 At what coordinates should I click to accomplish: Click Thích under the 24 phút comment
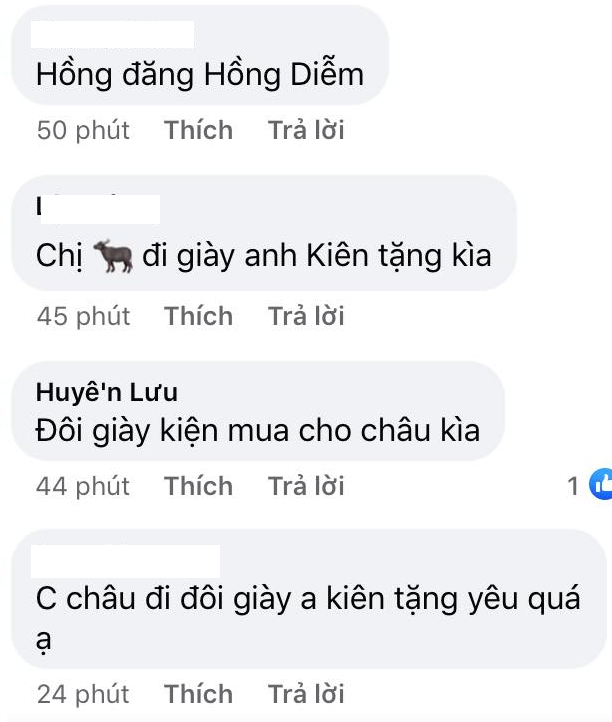click(x=198, y=693)
